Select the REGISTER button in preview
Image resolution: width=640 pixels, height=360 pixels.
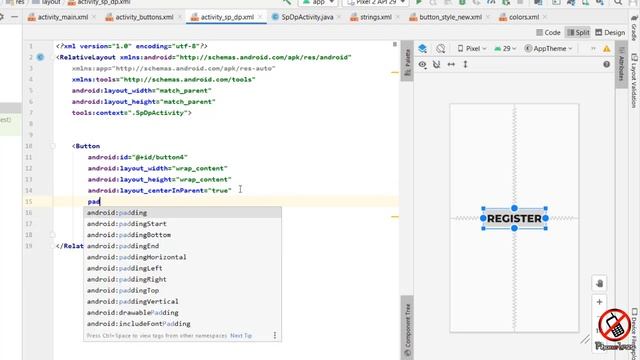click(x=514, y=218)
